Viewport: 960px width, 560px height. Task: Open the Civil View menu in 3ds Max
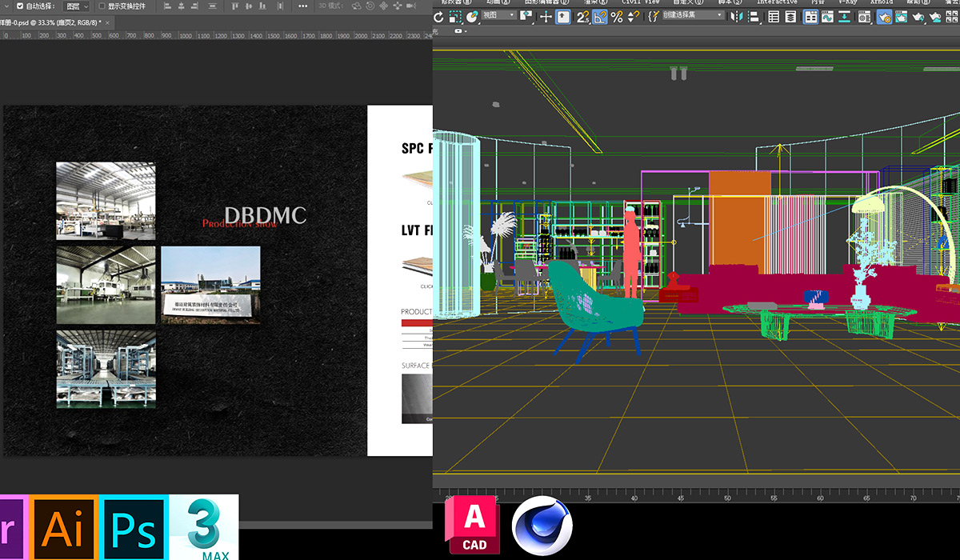641,2
